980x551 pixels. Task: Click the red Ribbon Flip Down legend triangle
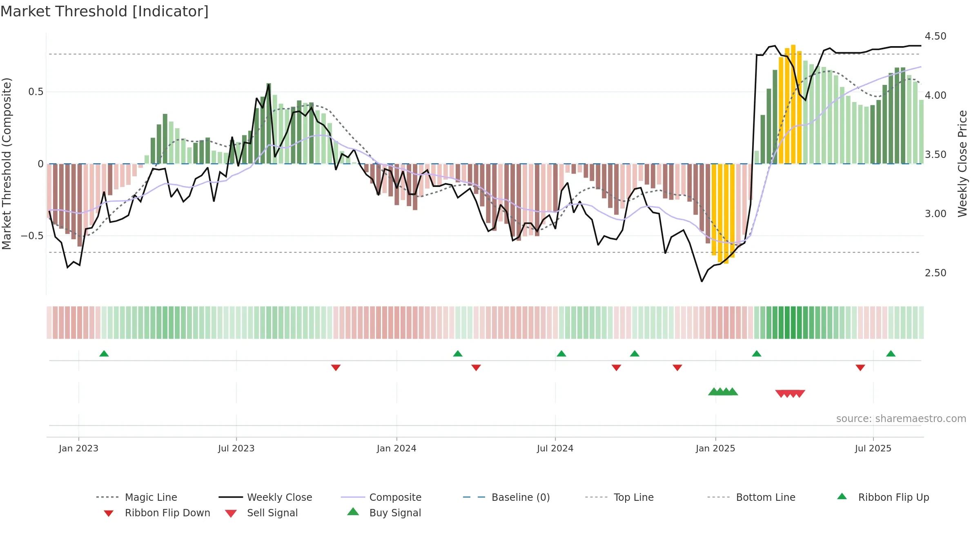point(109,513)
